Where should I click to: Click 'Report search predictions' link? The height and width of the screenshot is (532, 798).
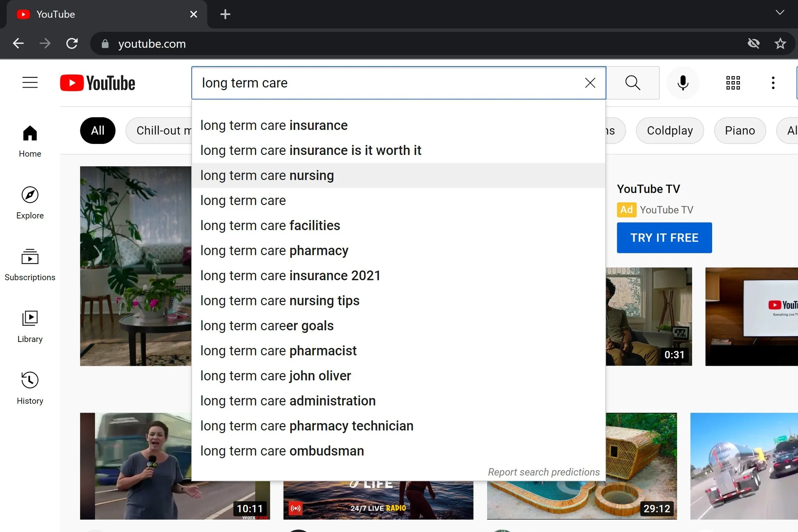[544, 472]
